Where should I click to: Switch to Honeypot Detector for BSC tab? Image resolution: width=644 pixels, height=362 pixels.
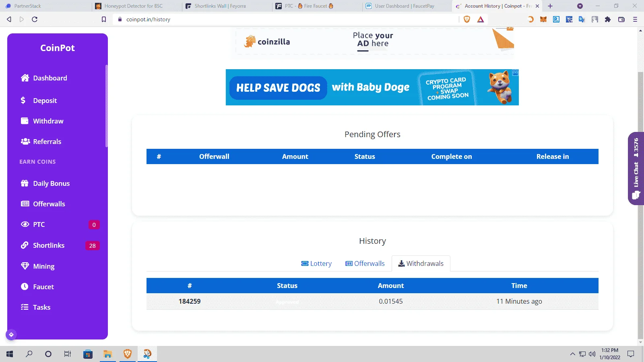[x=136, y=6]
